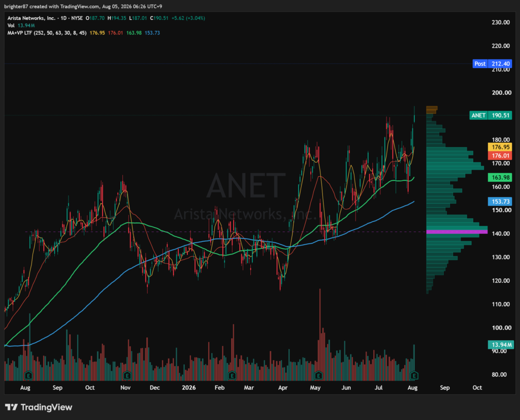Click the high value H194.35

click(117, 18)
